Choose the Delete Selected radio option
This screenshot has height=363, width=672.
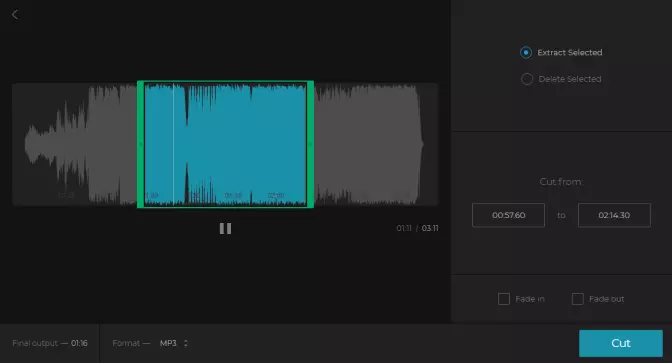coord(527,79)
